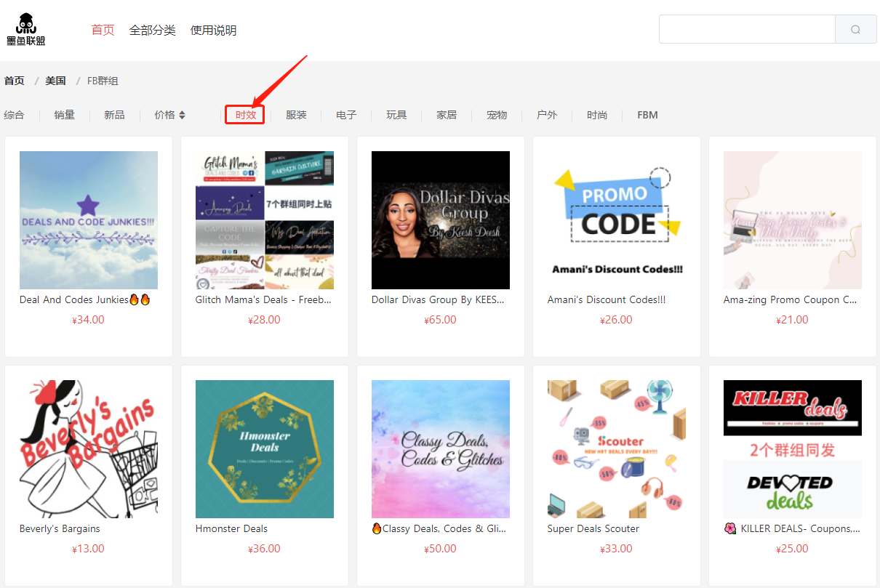The width and height of the screenshot is (880, 588).
Task: Open the Deals And Code Junkies thumbnail
Action: [89, 220]
